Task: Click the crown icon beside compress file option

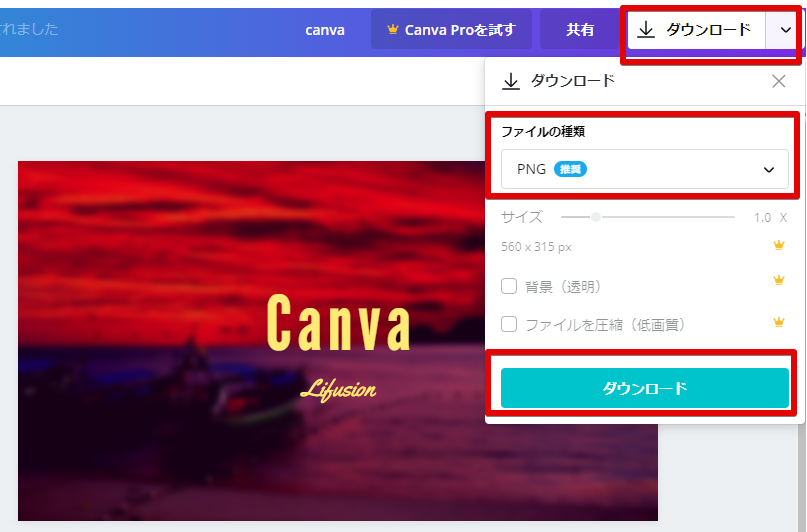Action: click(x=779, y=322)
